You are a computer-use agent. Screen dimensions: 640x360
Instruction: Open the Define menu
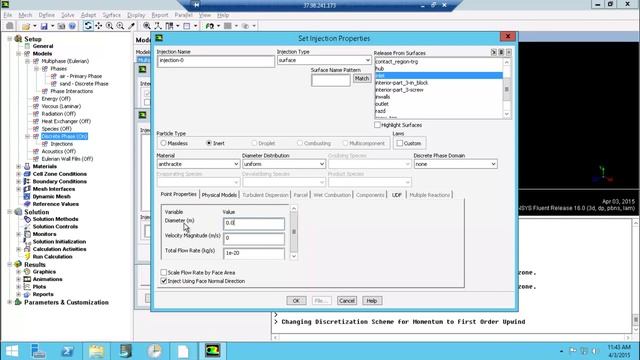(47, 15)
